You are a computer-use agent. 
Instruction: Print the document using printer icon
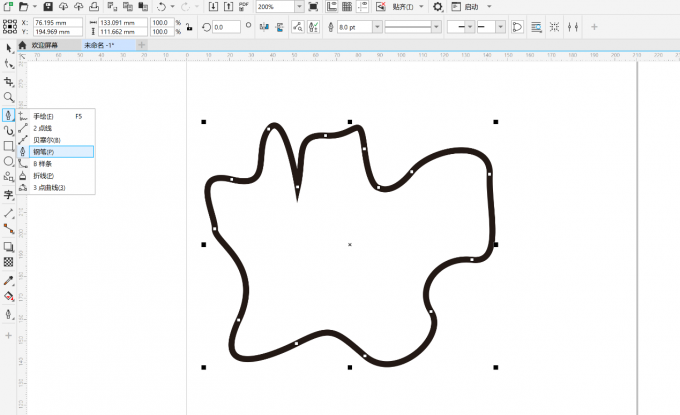[x=94, y=7]
